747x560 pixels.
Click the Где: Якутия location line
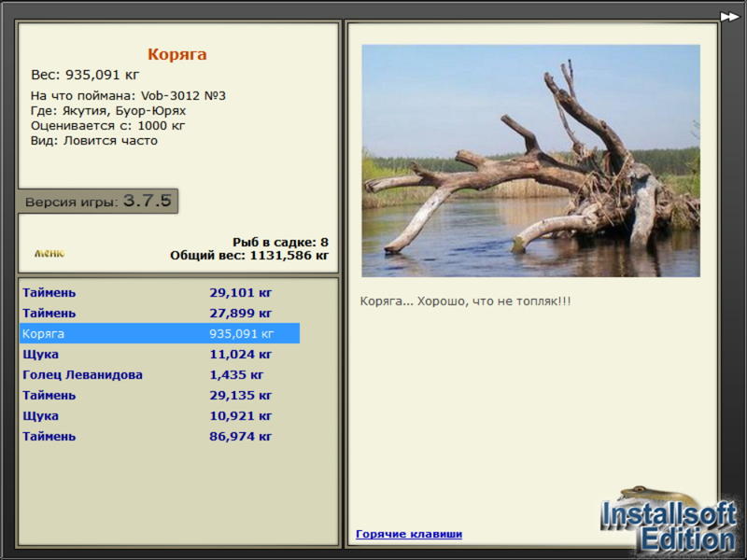(107, 110)
